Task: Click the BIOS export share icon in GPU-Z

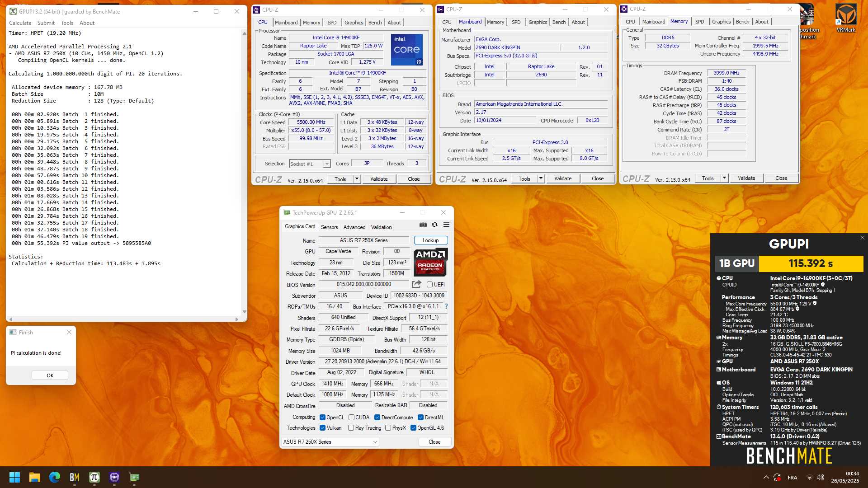Action: click(416, 284)
